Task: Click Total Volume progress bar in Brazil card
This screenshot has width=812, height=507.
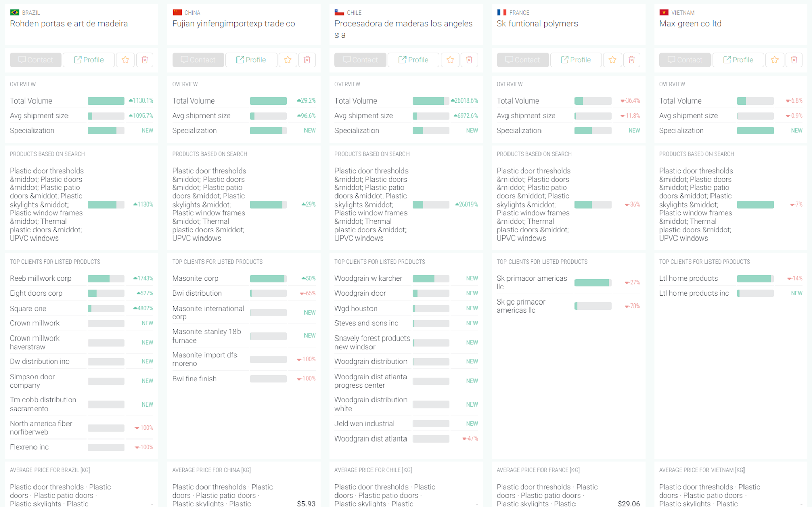Action: pos(106,101)
